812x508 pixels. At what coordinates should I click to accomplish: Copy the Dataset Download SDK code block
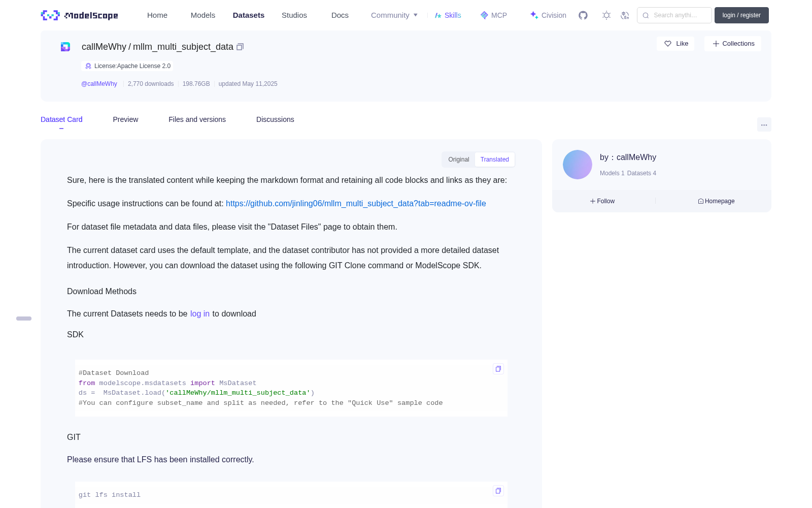498,369
